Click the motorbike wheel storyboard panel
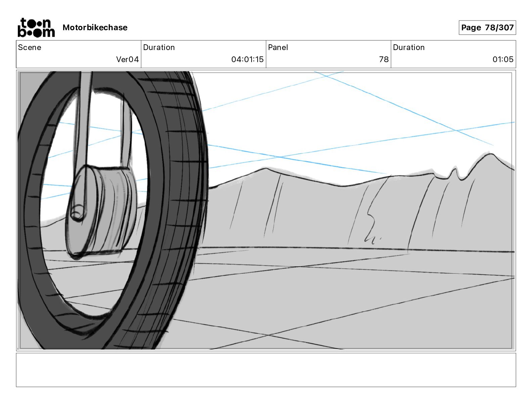Viewport: 532px width, 411px height. (x=266, y=210)
